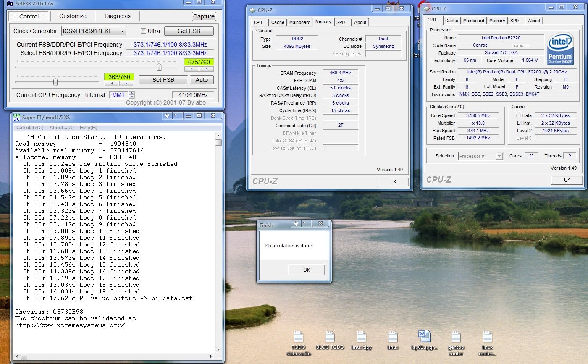Select the BLOG TODO desktop file icon
Image resolution: width=588 pixels, height=364 pixels.
click(x=330, y=340)
